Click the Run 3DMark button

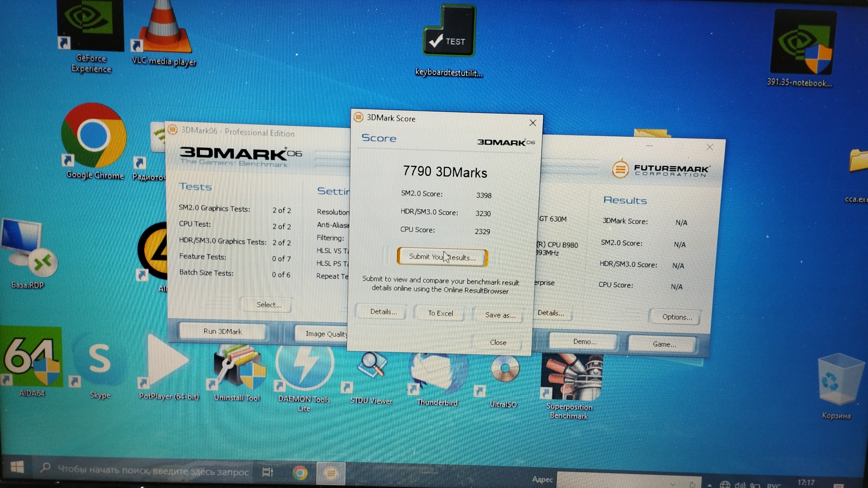click(222, 331)
